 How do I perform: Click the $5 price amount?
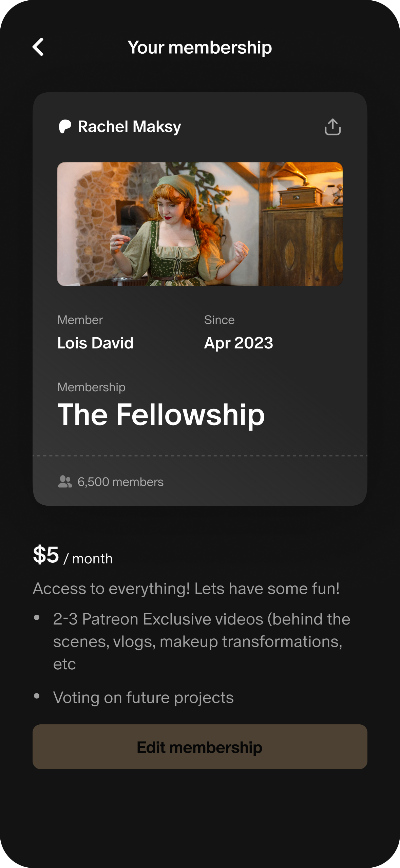[46, 555]
